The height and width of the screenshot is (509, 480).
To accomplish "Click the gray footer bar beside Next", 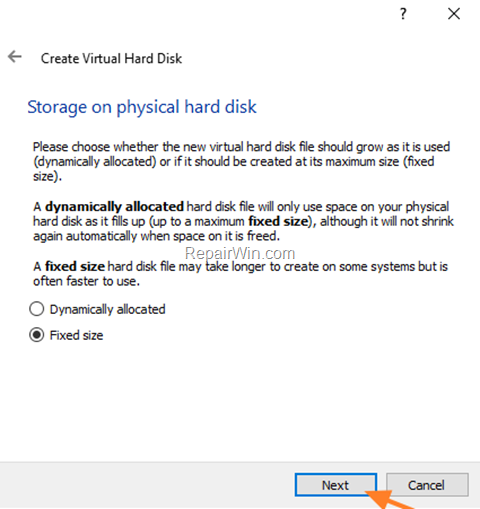I will 147,485.
